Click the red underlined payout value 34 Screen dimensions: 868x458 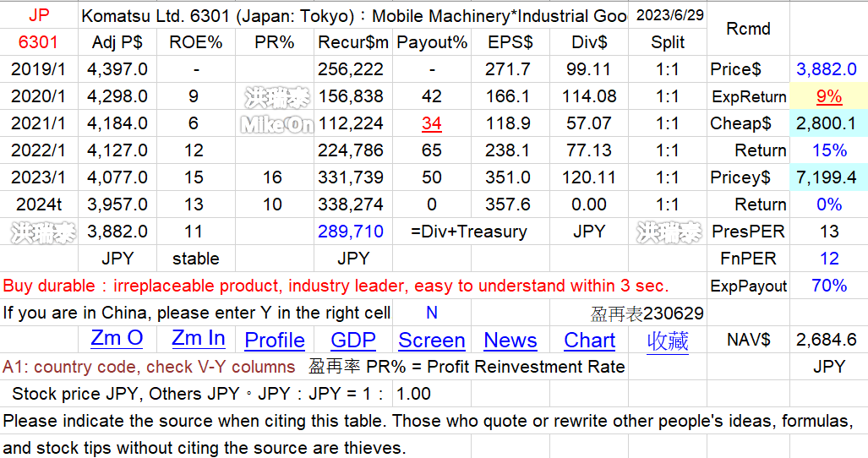(x=432, y=123)
